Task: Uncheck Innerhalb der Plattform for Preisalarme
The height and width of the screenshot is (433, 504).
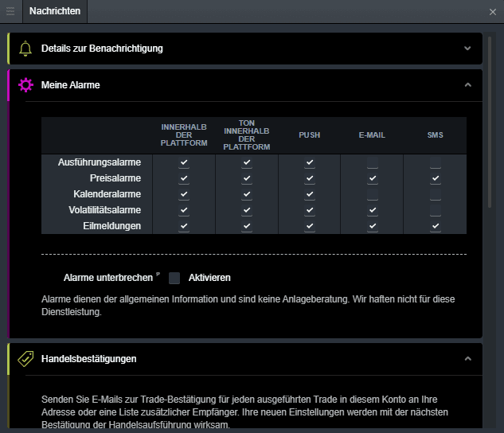Action: pyautogui.click(x=184, y=179)
